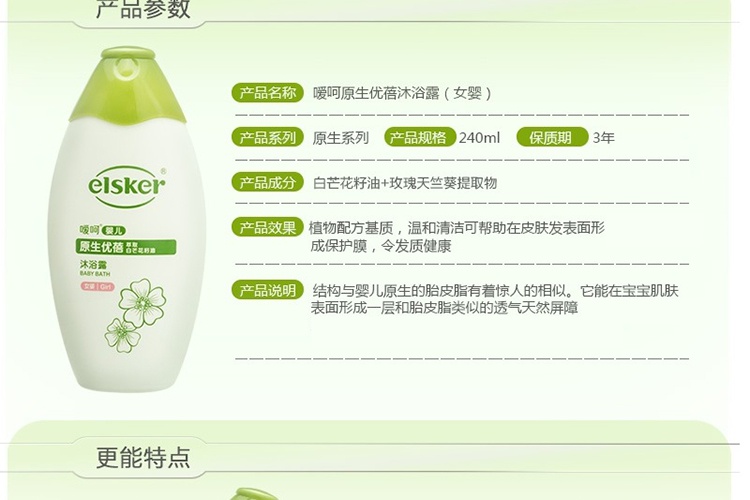
Task: Click the pink 女婴 Girl tag on the bottle
Action: coord(97,287)
